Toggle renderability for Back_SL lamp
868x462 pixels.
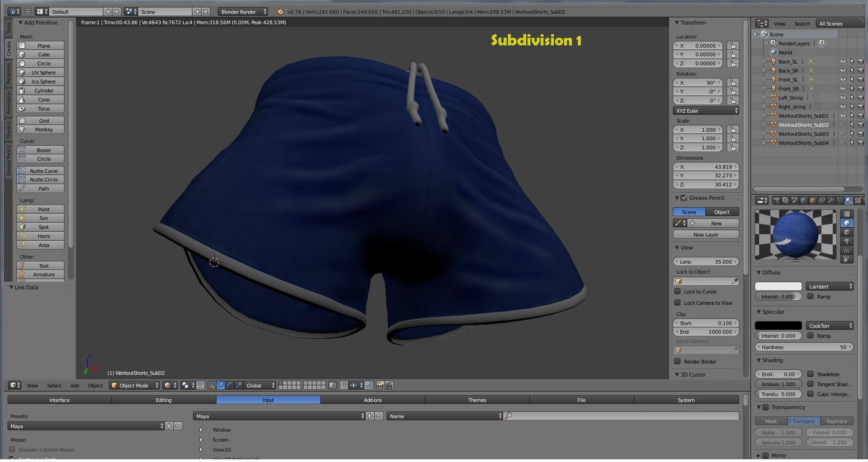[x=860, y=61]
